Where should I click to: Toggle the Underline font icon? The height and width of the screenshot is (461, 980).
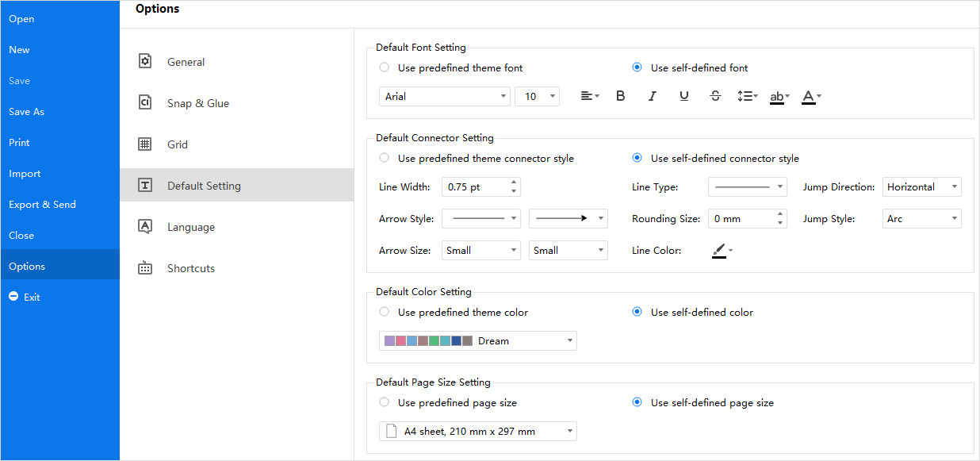[684, 96]
